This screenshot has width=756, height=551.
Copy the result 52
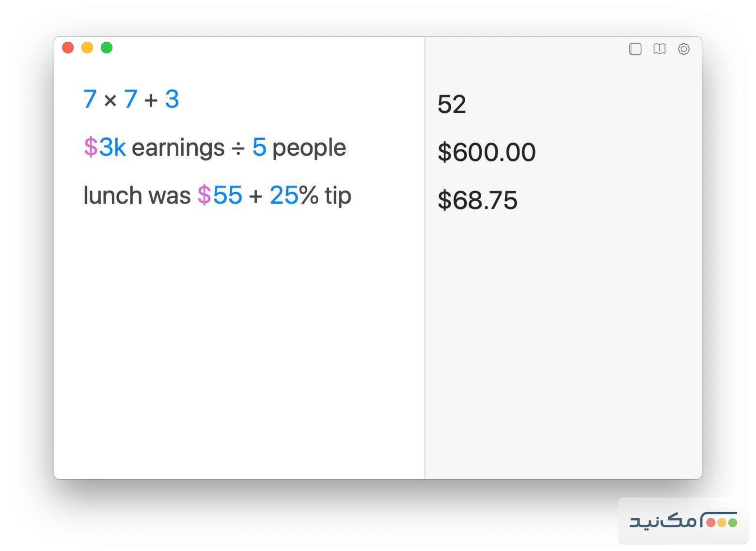452,104
